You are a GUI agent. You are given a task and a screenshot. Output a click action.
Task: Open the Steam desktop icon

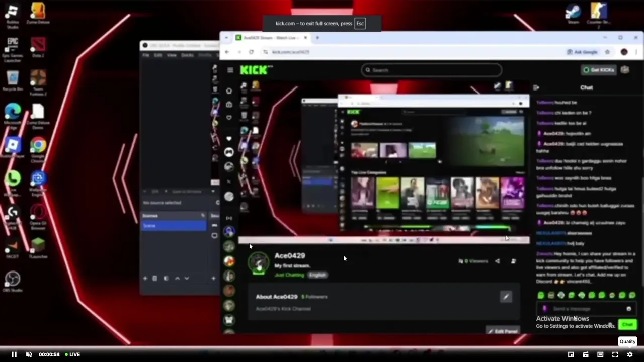click(573, 14)
